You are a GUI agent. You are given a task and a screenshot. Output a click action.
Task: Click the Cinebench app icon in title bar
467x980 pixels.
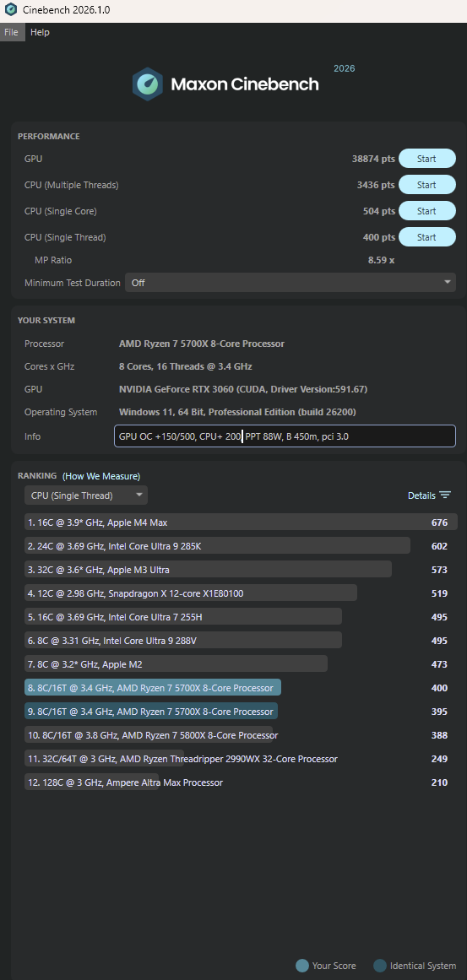point(11,10)
